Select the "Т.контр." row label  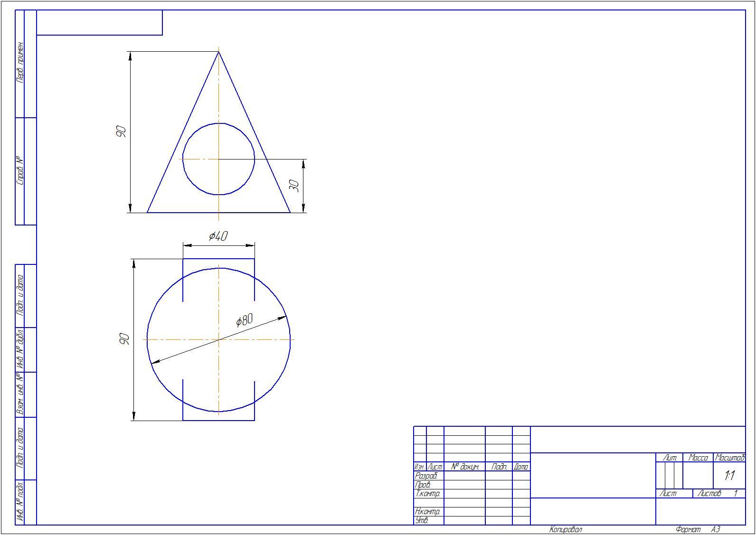427,494
